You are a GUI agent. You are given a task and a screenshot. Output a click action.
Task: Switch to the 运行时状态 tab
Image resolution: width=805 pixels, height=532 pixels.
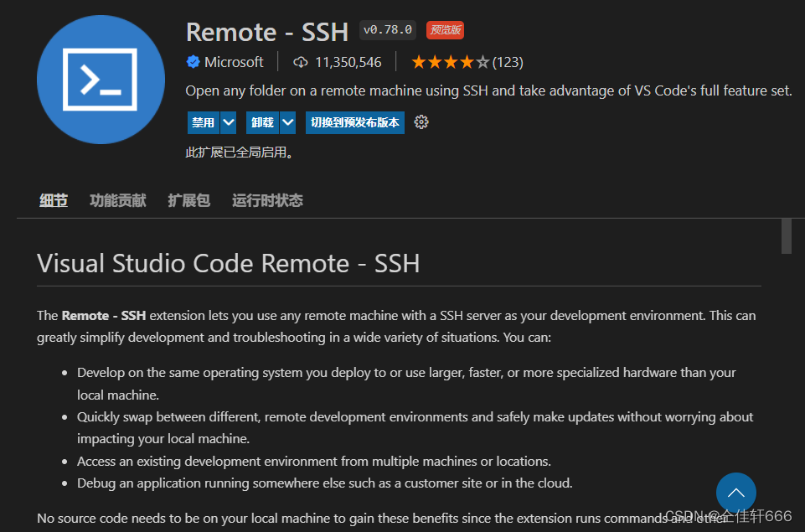tap(267, 200)
